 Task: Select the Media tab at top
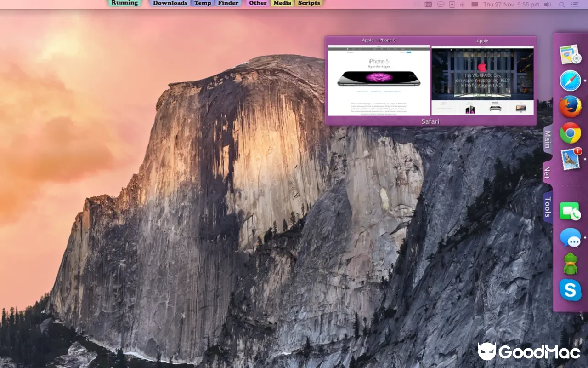[x=282, y=3]
